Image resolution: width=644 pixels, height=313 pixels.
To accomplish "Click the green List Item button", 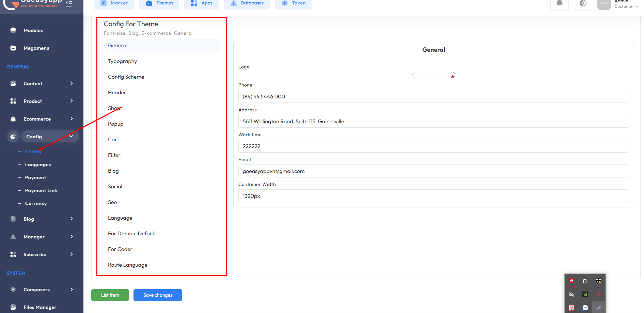I will point(110,295).
